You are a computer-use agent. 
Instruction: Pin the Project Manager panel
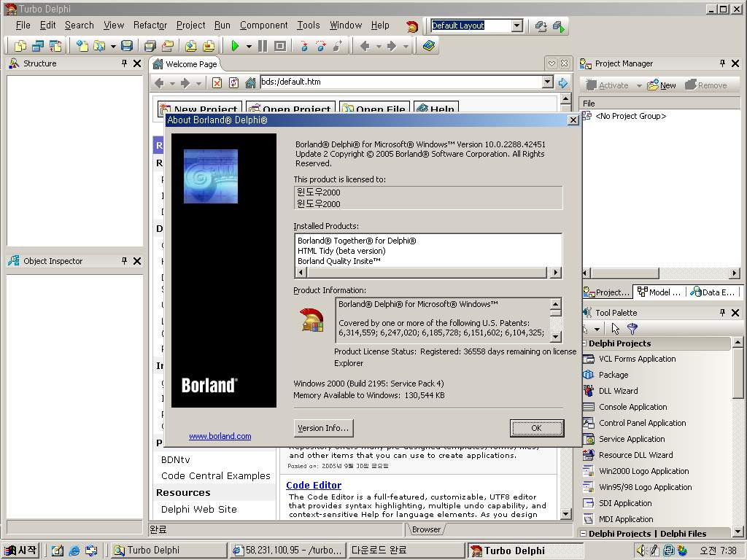[722, 63]
